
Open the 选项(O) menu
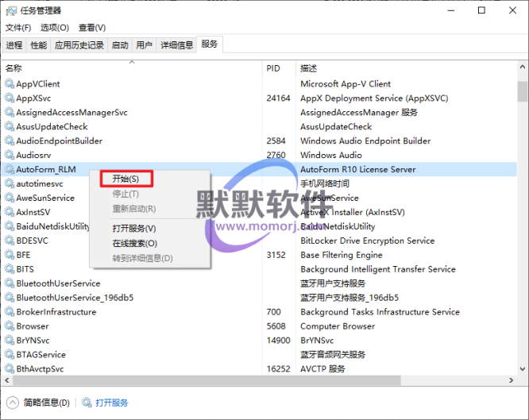(x=55, y=28)
